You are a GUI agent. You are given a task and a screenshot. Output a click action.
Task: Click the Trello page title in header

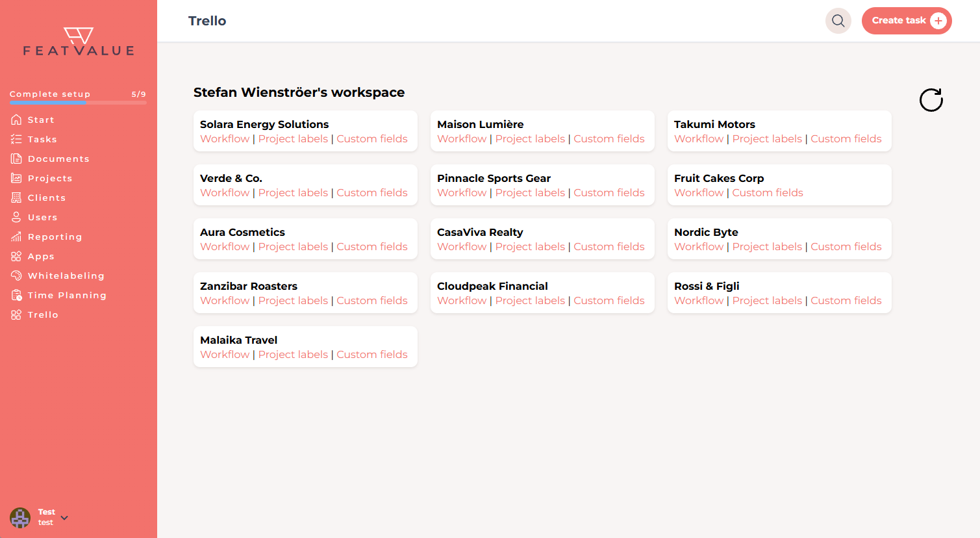[207, 21]
